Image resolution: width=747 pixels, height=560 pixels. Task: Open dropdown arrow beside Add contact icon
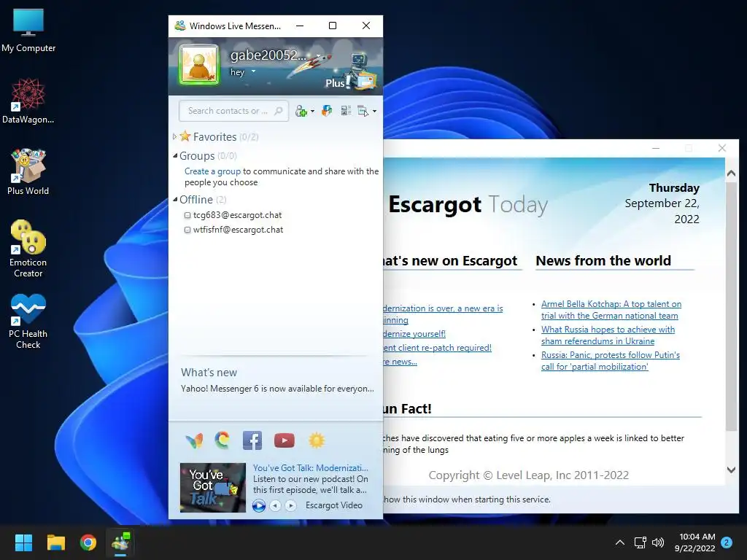(x=312, y=112)
